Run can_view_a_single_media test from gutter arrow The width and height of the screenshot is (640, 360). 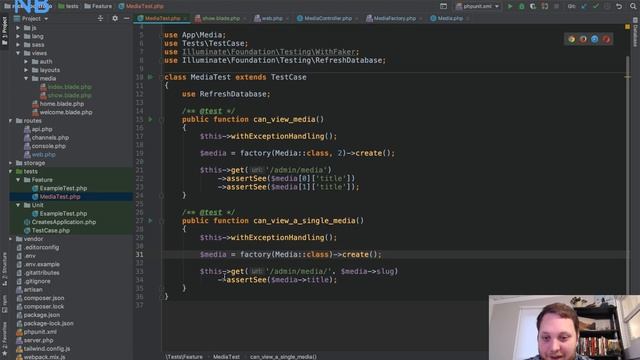150,220
